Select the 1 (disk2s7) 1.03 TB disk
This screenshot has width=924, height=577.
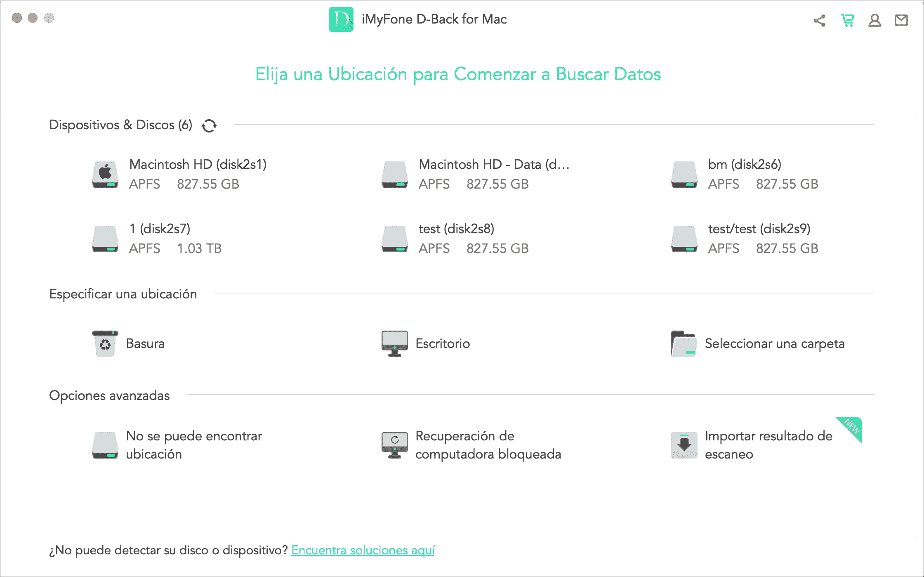[157, 239]
